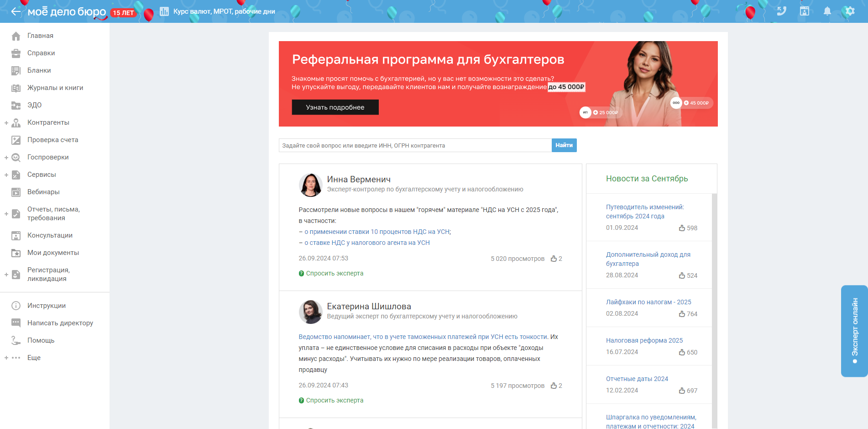Click the exchange icon beside ЭДО
The width and height of the screenshot is (868, 429).
[16, 105]
